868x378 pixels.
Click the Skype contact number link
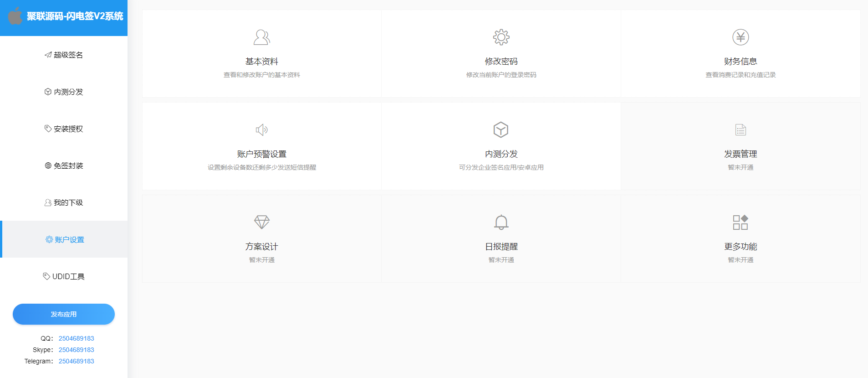pyautogui.click(x=77, y=350)
